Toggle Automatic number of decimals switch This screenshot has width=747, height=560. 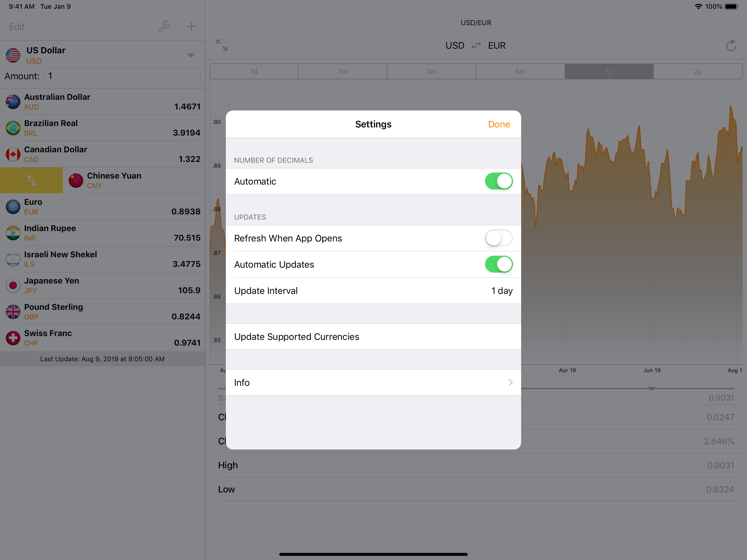coord(498,181)
